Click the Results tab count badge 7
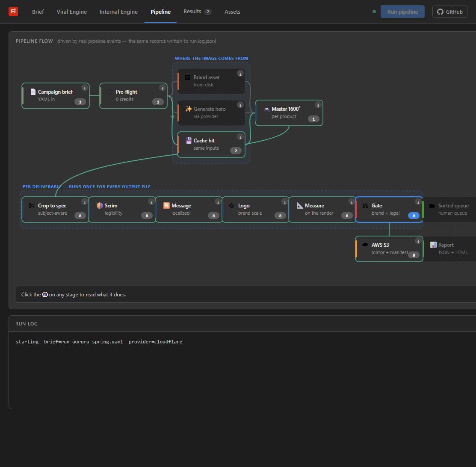Screen dimensions: 476x467 coord(208,12)
